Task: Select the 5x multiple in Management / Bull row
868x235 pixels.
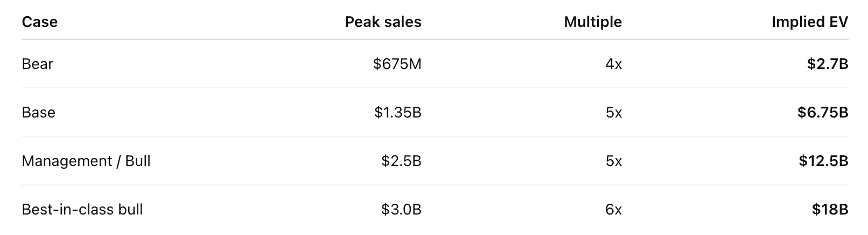Action: coord(613,161)
